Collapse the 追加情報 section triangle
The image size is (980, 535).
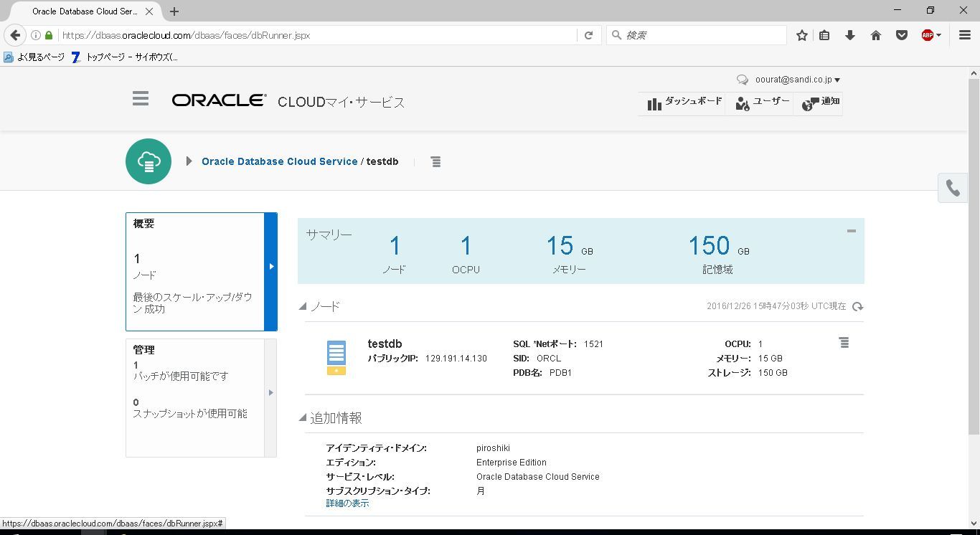(x=303, y=418)
